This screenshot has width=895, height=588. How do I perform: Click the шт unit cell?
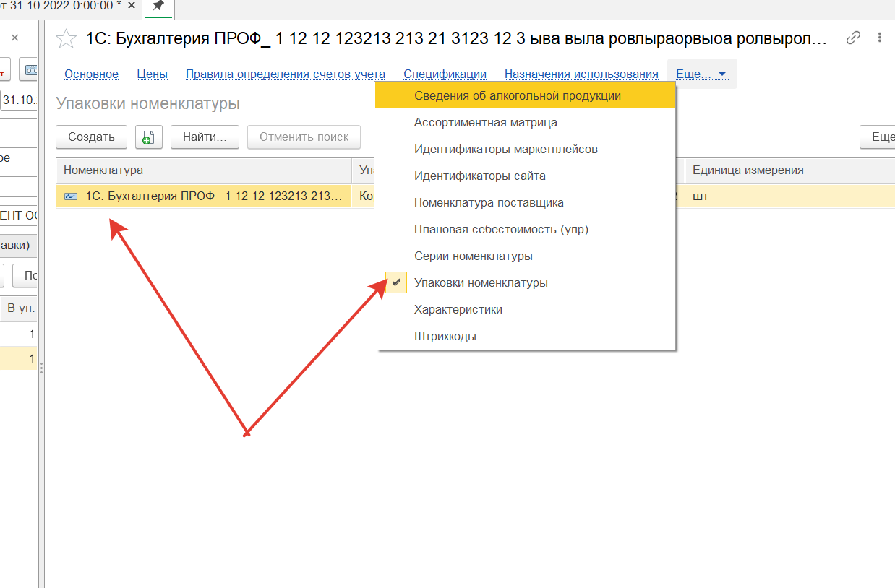tap(789, 196)
